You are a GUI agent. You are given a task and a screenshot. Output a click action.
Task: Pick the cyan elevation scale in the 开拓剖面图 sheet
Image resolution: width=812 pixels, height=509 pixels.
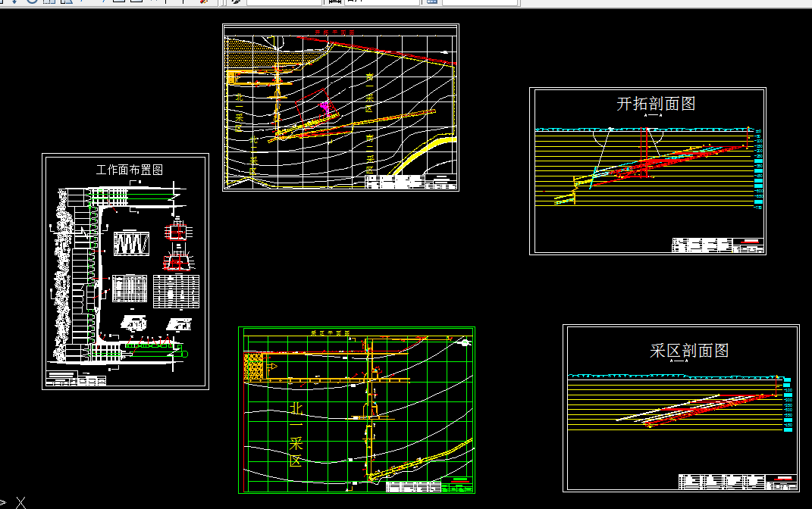[x=759, y=169]
